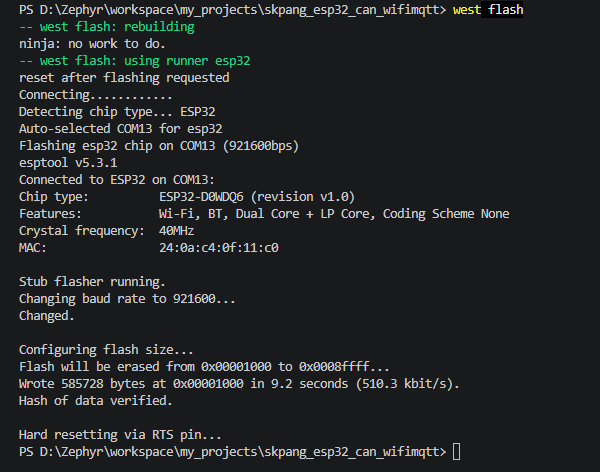Click the 'Stub flasher running.' line

point(92,282)
